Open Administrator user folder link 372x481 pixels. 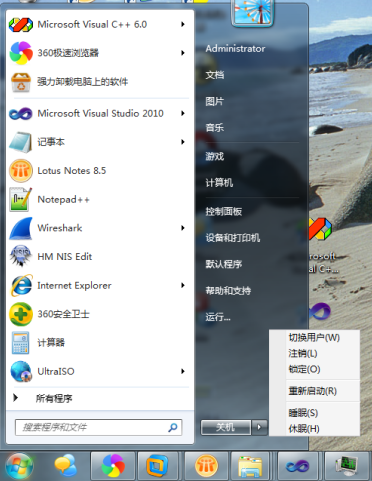point(235,49)
